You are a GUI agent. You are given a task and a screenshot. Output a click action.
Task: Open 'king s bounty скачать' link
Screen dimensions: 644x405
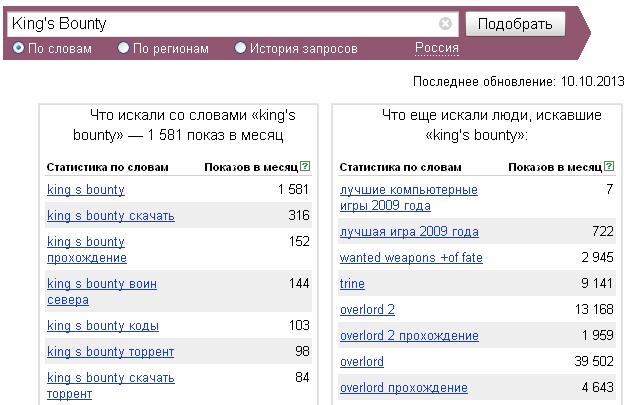click(x=111, y=216)
